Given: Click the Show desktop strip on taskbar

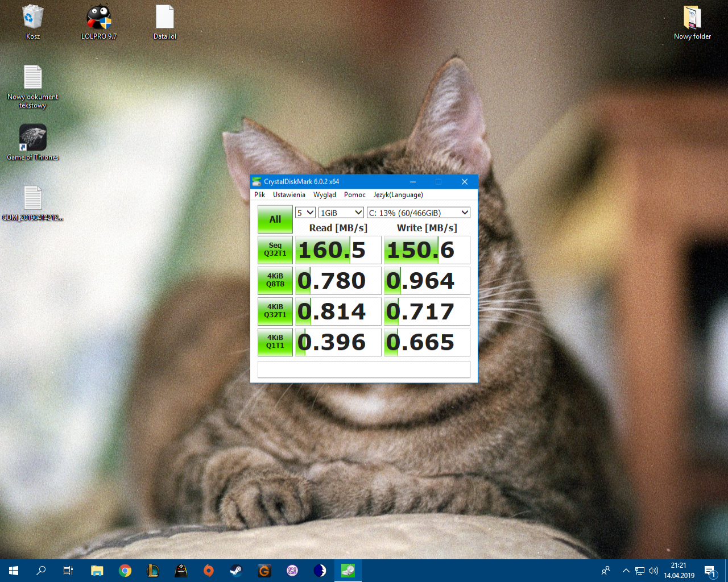Looking at the screenshot, I should (x=726, y=571).
